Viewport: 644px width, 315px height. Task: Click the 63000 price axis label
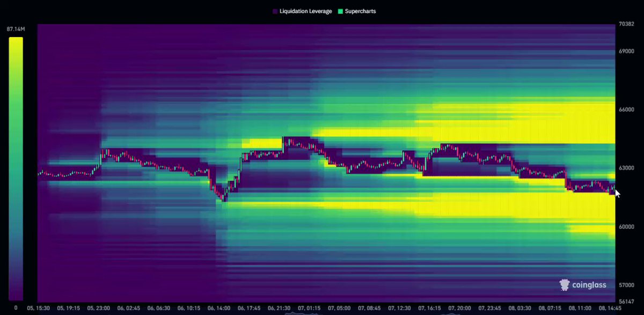coord(627,168)
